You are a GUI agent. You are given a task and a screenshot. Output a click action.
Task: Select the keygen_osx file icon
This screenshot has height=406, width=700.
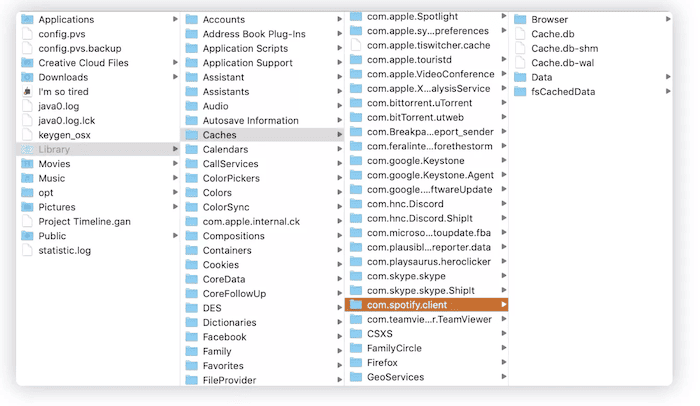[x=27, y=135]
